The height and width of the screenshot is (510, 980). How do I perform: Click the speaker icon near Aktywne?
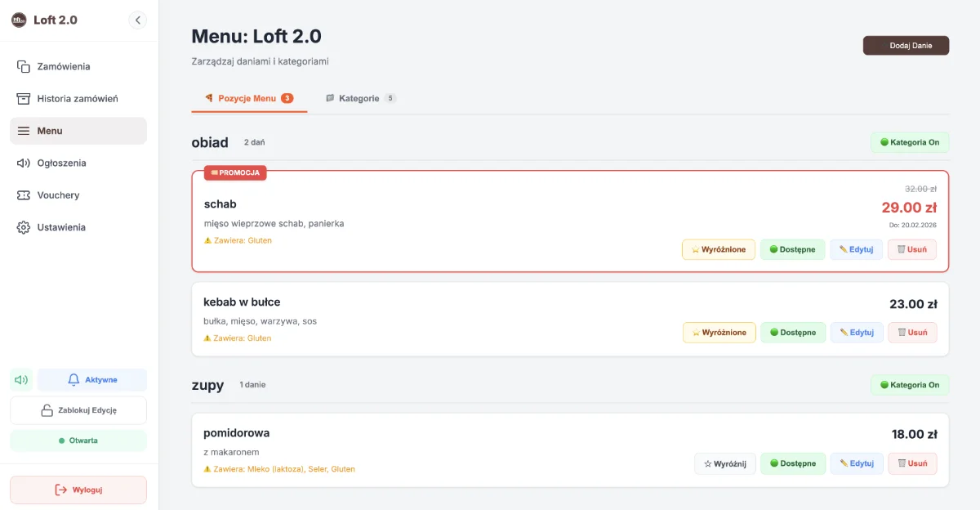pyautogui.click(x=21, y=379)
